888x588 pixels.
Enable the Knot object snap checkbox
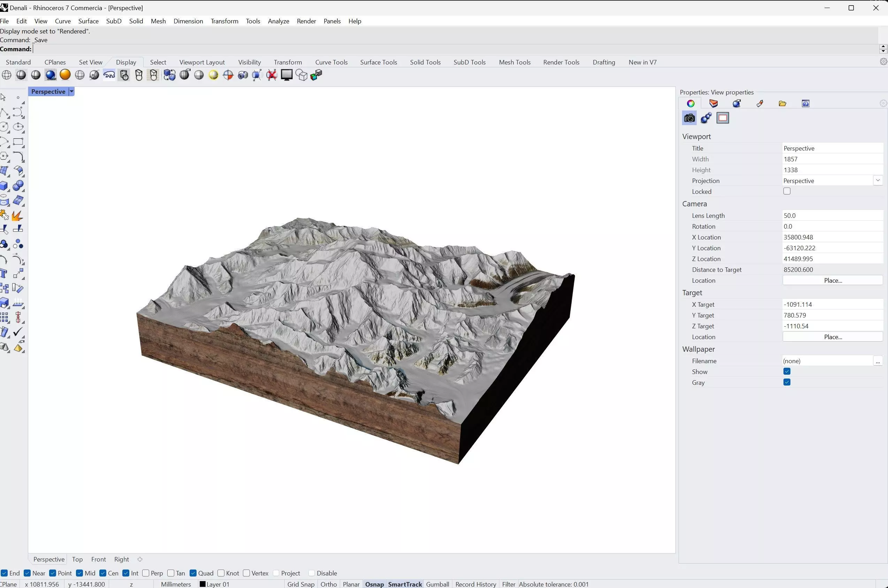(221, 573)
